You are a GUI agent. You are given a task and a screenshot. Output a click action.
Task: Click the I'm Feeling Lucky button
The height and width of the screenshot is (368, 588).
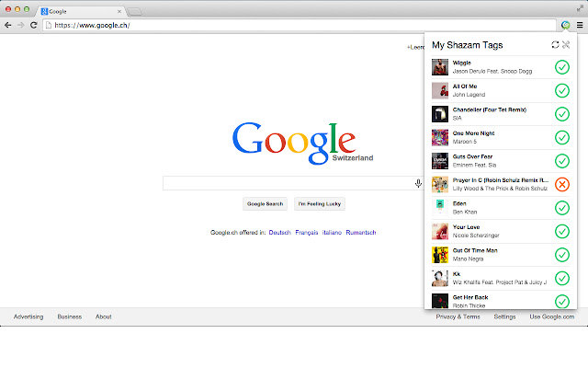click(x=320, y=204)
